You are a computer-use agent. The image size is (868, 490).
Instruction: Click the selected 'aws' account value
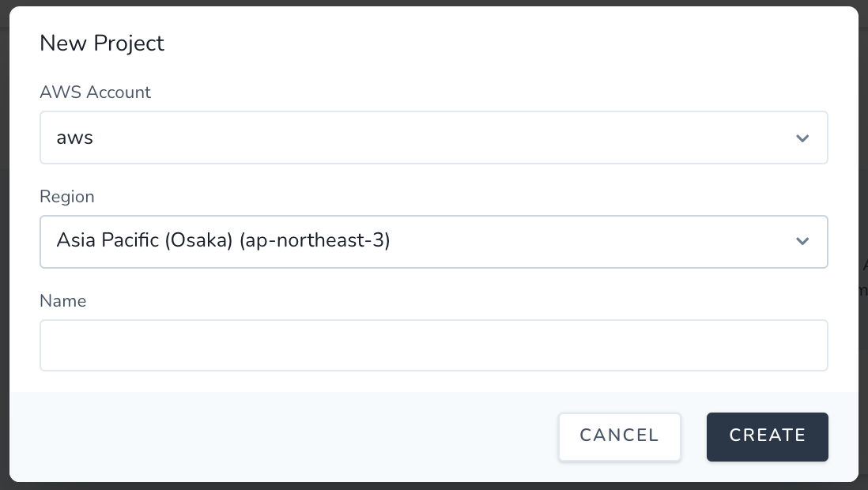[x=75, y=138]
